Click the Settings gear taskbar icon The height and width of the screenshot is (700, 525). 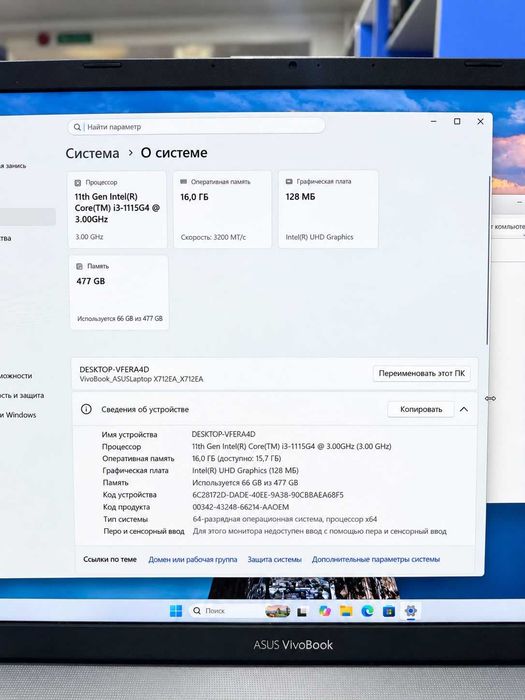(411, 610)
